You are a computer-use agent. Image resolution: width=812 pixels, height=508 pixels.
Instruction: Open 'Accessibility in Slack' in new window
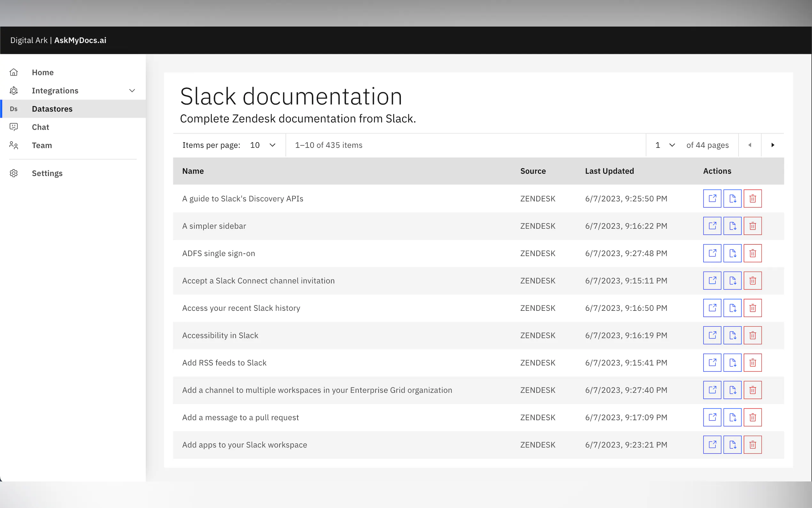[x=712, y=335]
